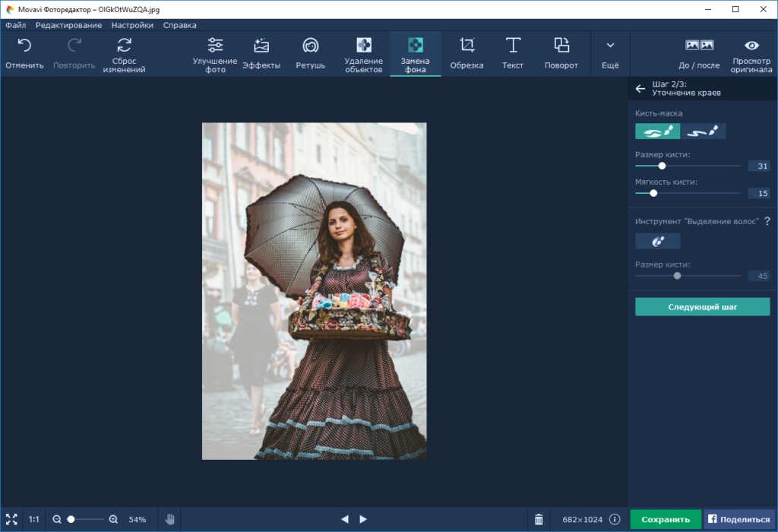Toggle Просмотр оригинала eye icon
Viewport: 778px width, 532px height.
751,46
